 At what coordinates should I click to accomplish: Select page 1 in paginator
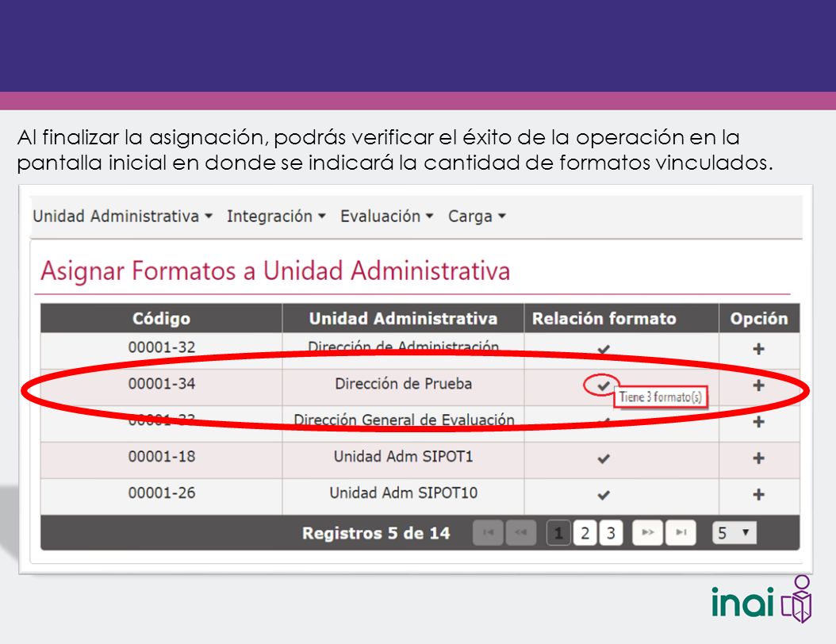tap(558, 533)
